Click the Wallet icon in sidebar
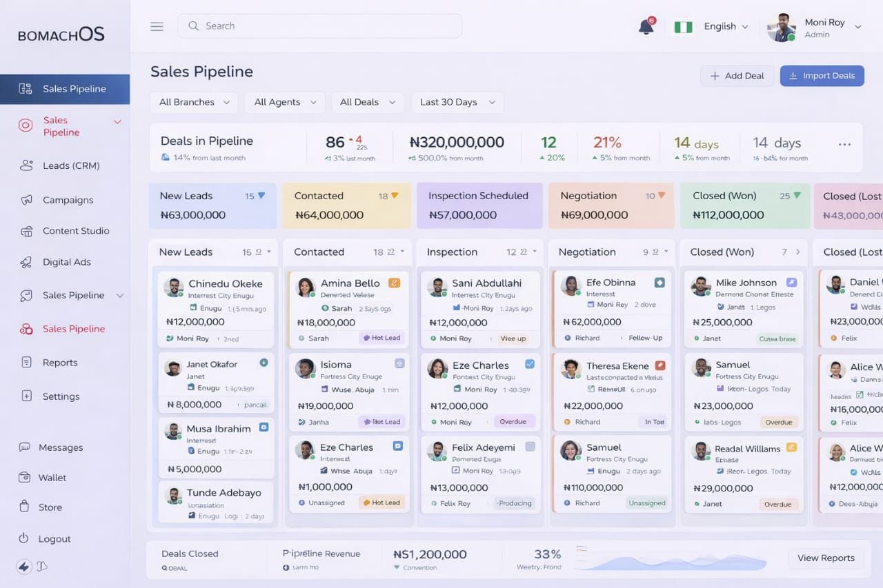883x588 pixels. point(25,477)
